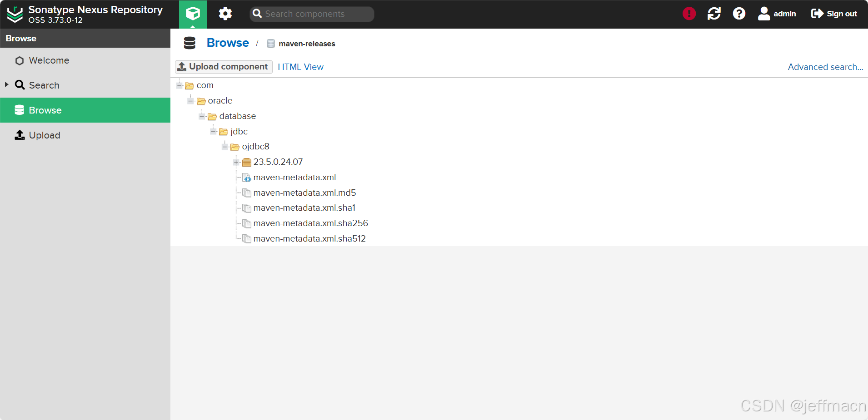Viewport: 868px width, 420px height.
Task: Click the Upload sidebar icon
Action: tap(20, 135)
